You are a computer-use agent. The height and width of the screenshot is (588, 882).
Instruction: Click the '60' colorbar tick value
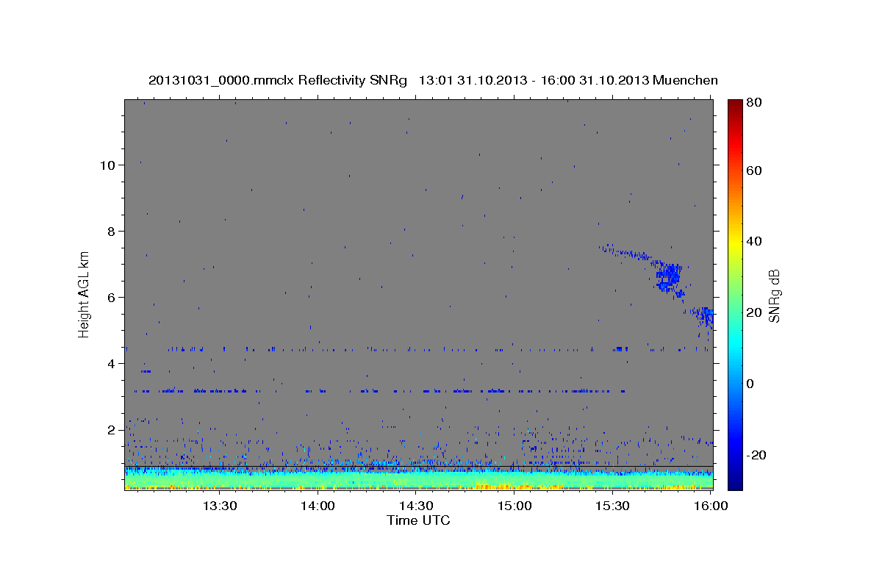pyautogui.click(x=753, y=171)
